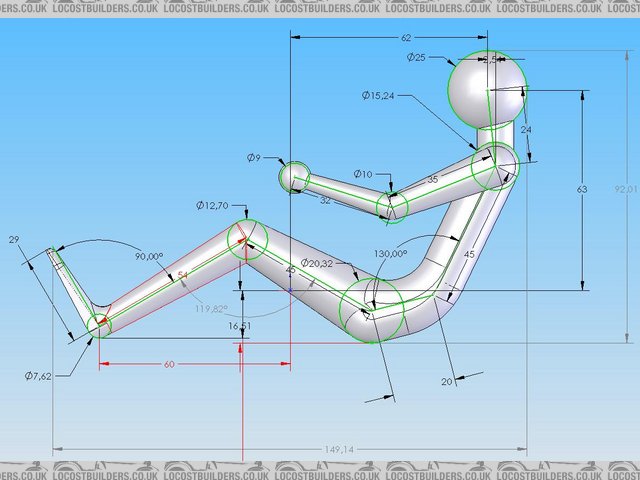The height and width of the screenshot is (480, 640).
Task: Click the 62 horizontal dimension at top
Action: point(406,37)
